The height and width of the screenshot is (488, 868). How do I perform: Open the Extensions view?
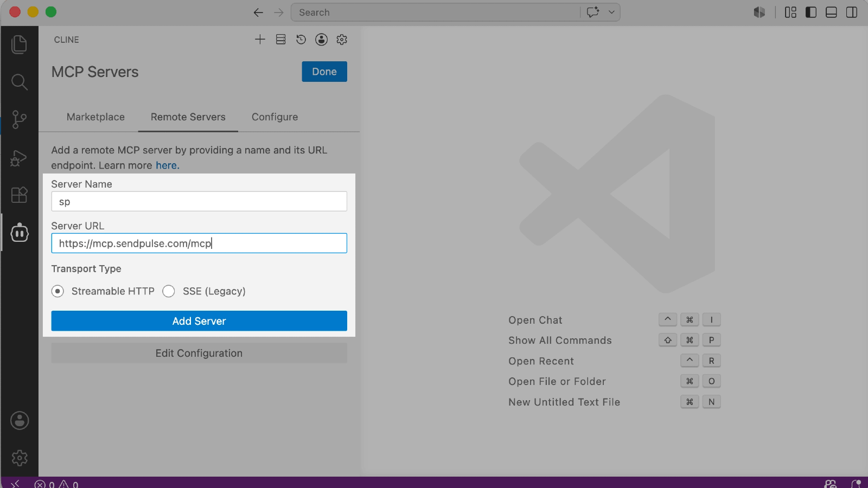[x=19, y=195]
